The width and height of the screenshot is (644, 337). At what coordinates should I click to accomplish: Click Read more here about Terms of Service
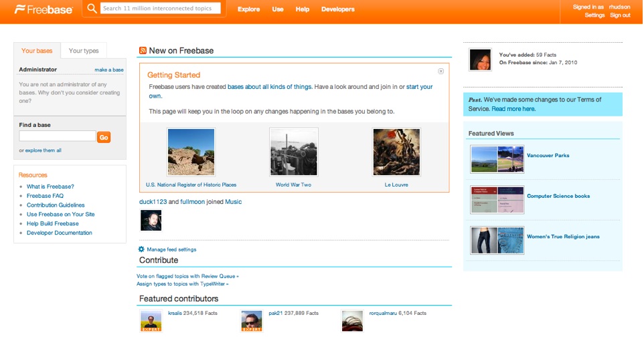(513, 109)
